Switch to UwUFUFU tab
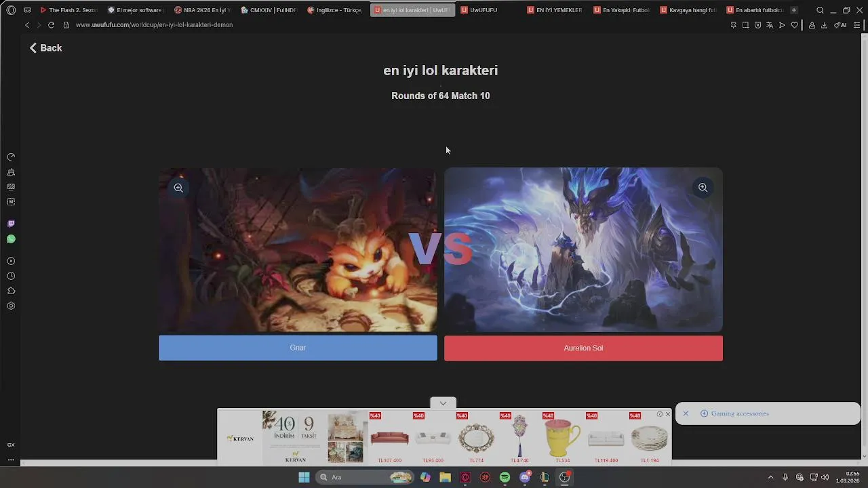Screen dimensions: 868x488 (x=488, y=10)
